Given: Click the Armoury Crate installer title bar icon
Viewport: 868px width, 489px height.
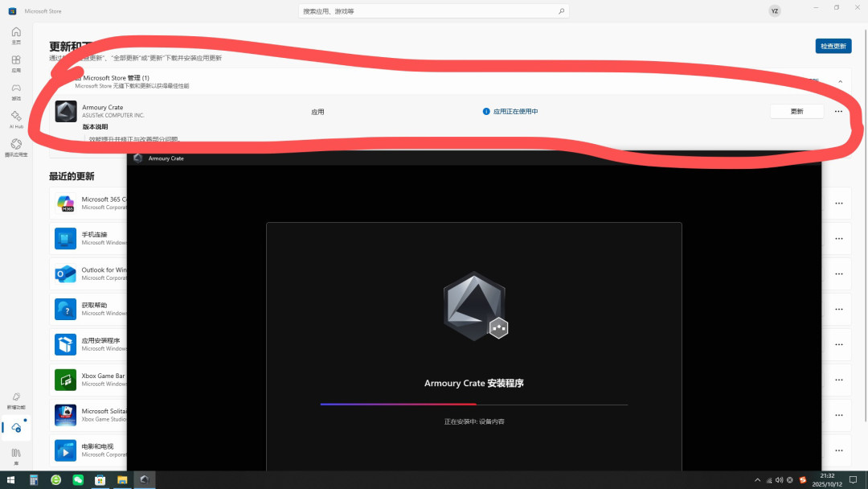Looking at the screenshot, I should click(x=138, y=158).
